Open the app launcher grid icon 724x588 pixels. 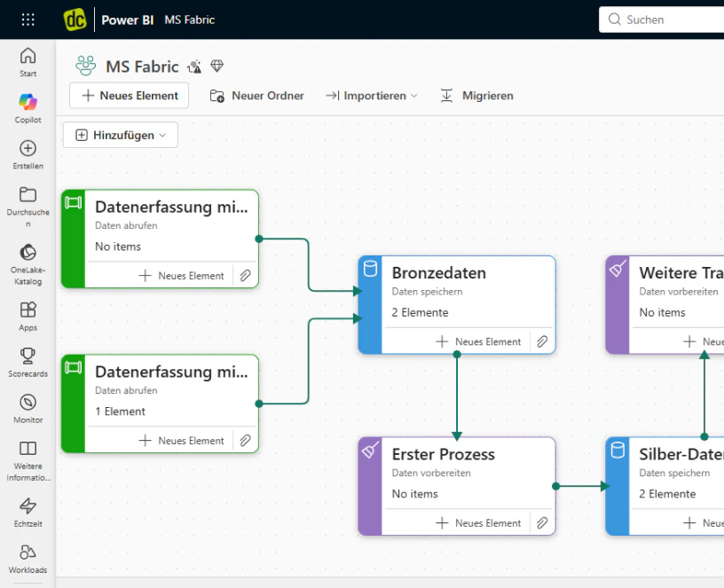click(28, 20)
